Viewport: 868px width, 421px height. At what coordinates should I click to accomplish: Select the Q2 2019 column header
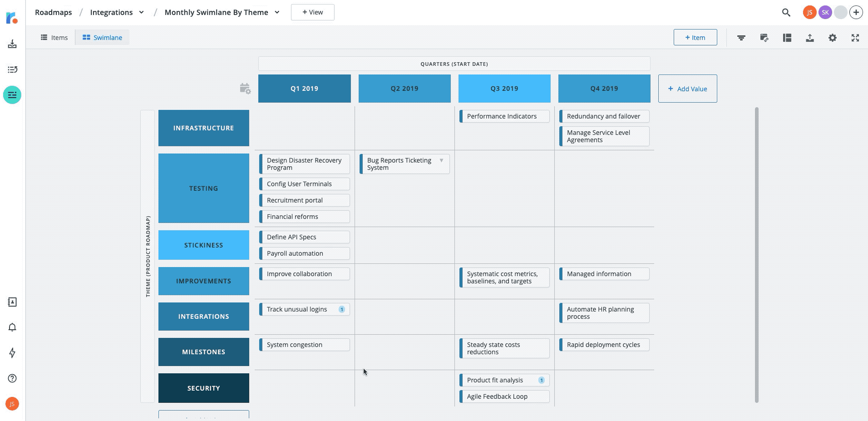click(x=404, y=89)
